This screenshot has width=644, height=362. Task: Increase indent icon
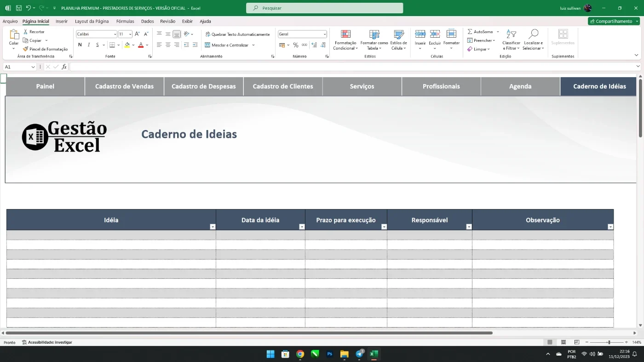(195, 45)
